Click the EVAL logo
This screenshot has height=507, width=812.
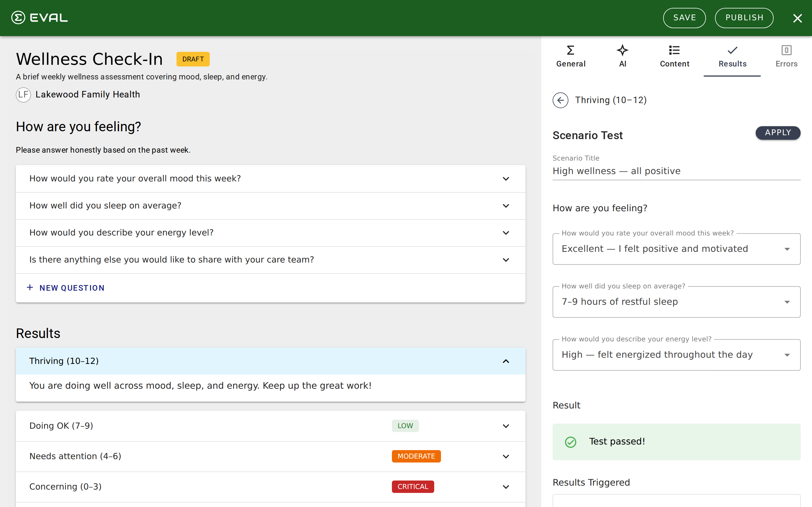39,17
